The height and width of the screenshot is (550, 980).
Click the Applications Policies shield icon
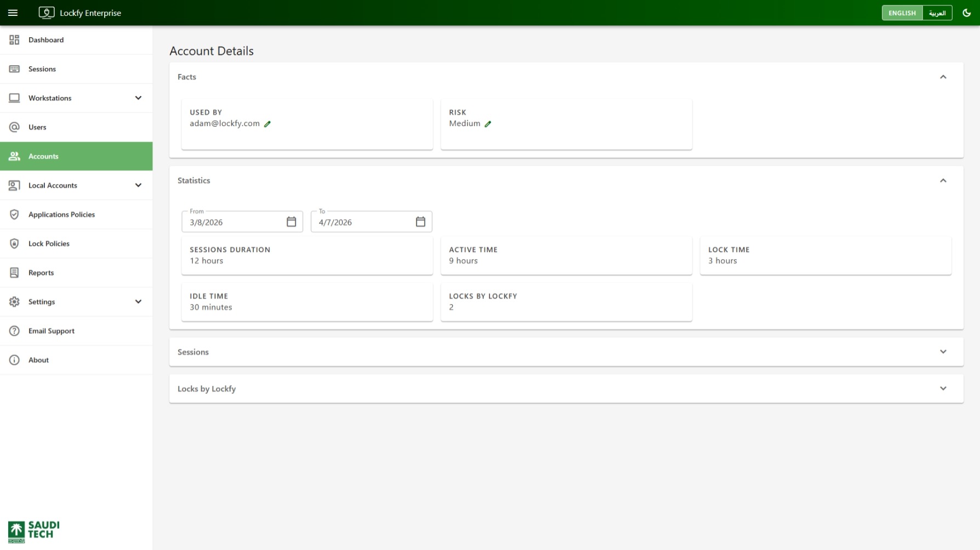[x=14, y=214]
